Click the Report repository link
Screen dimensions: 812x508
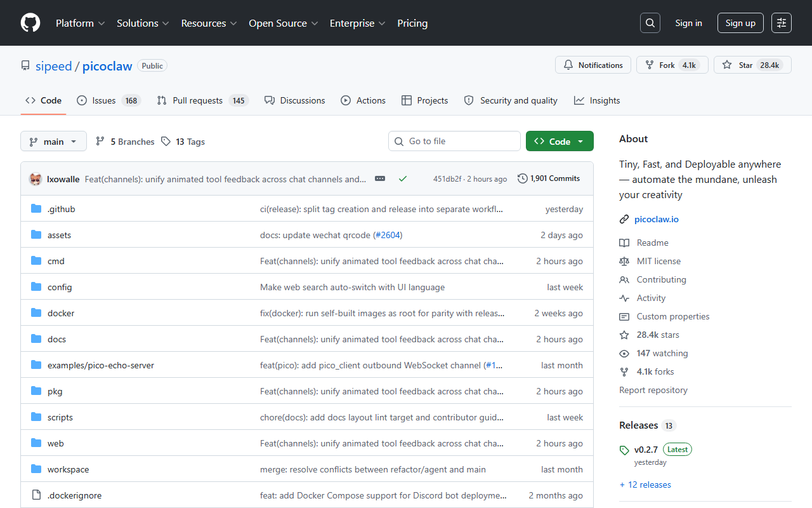point(653,390)
